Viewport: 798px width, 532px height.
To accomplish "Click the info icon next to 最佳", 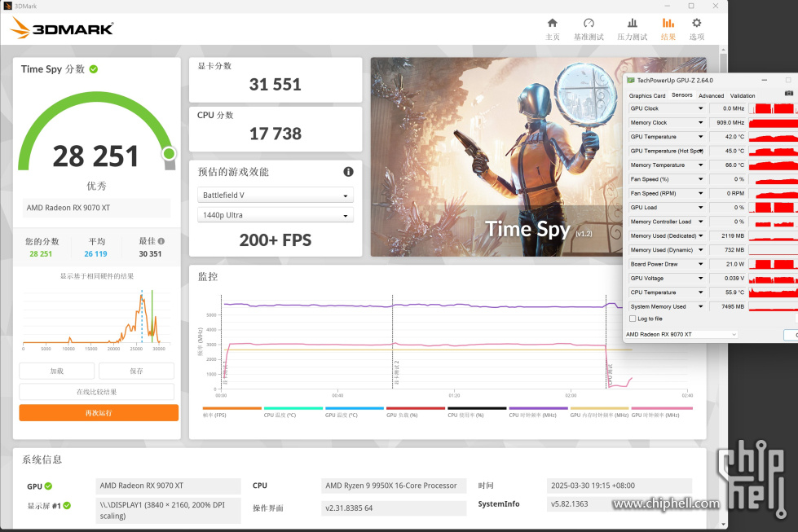I will tap(161, 241).
